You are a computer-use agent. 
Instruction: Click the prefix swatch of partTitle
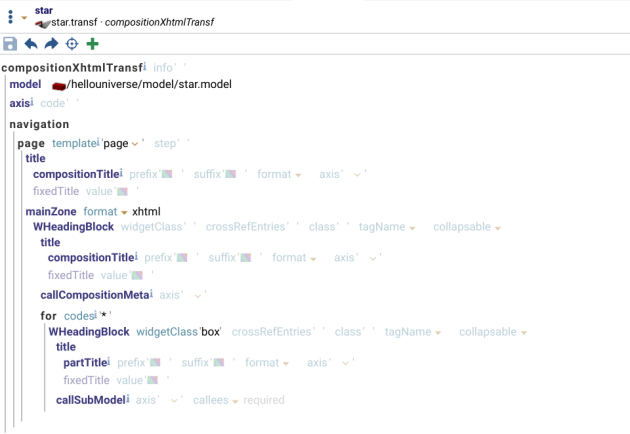coord(155,362)
